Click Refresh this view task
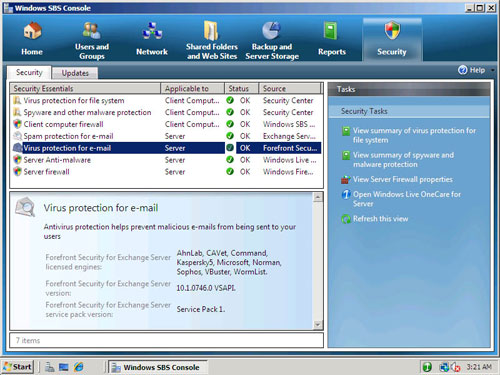This screenshot has width=500, height=375. click(380, 219)
